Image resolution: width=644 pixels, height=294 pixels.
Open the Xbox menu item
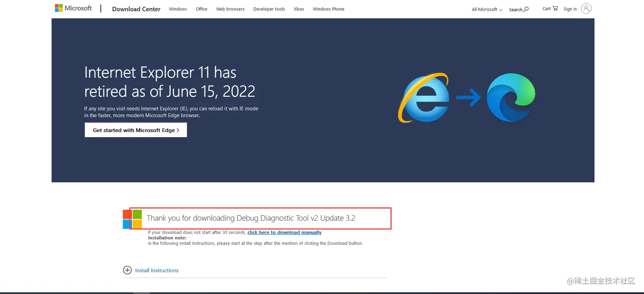coord(299,9)
